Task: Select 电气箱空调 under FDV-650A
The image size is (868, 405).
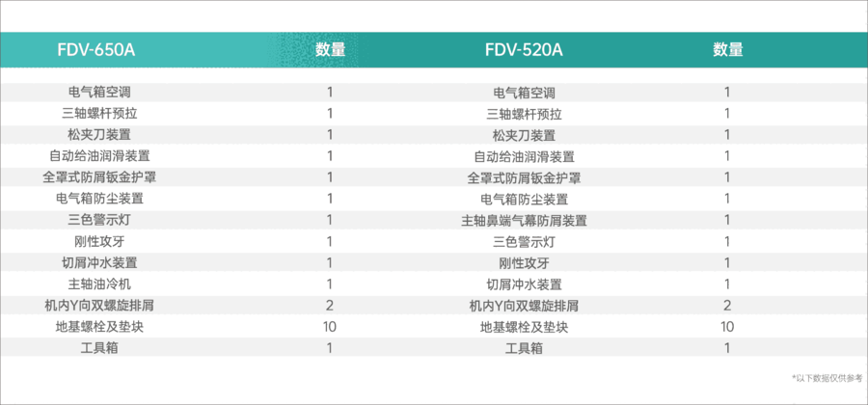Action: coord(99,93)
